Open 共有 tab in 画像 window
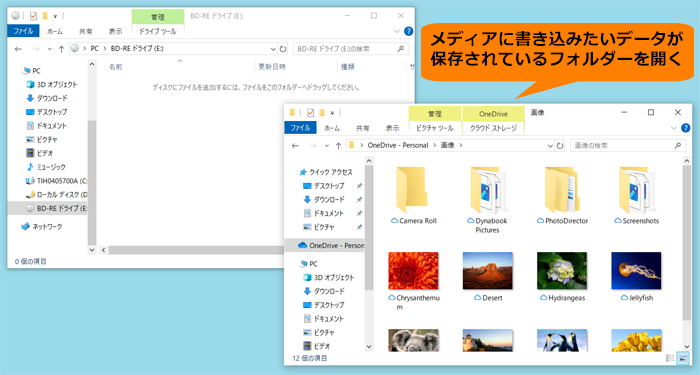The image size is (700, 375). (x=362, y=128)
